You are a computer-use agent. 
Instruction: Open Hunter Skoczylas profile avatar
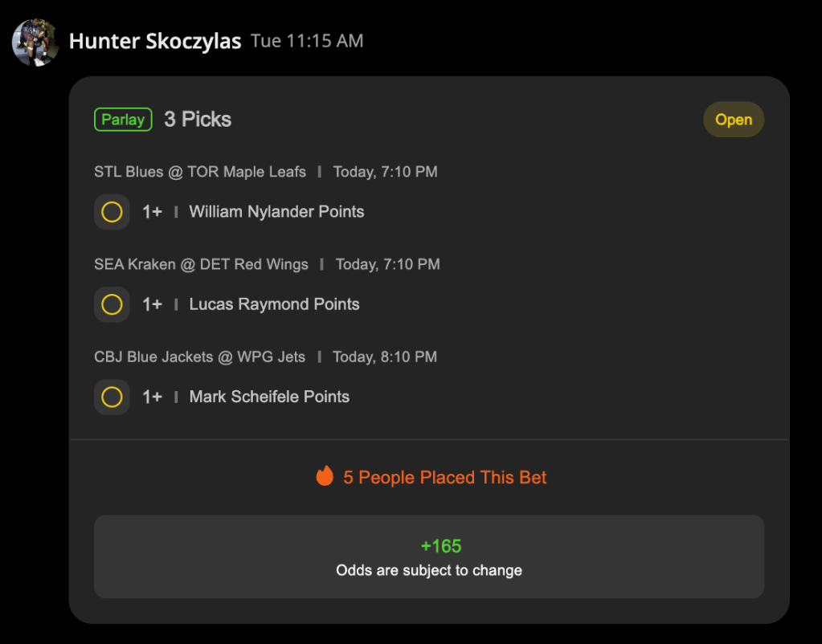35,43
